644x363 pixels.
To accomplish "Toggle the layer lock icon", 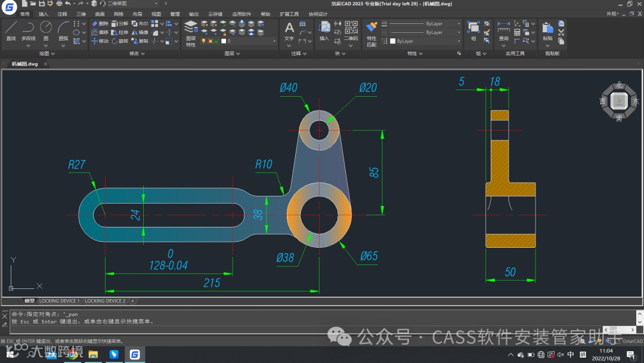I will [x=216, y=41].
